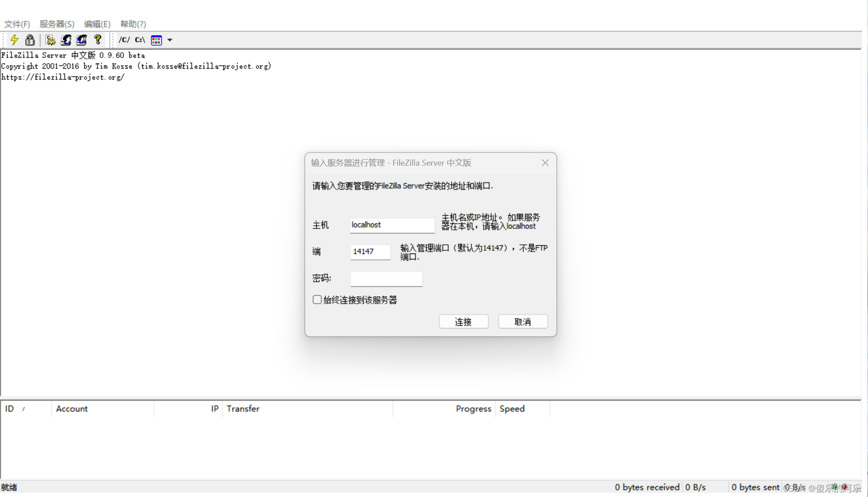Enable the 始终连接到该服务器 checkbox

tap(317, 299)
